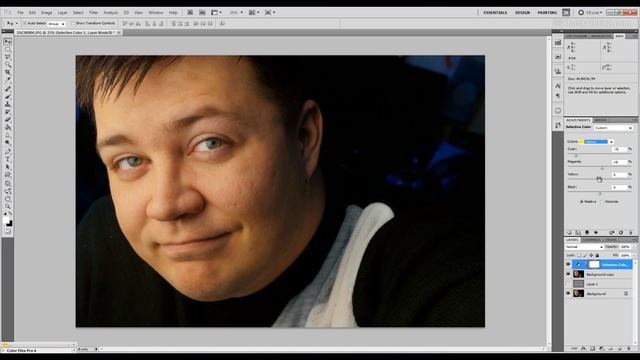Add layer mask icon in Layers panel
Viewport: 640px width, 360px height.
(592, 349)
